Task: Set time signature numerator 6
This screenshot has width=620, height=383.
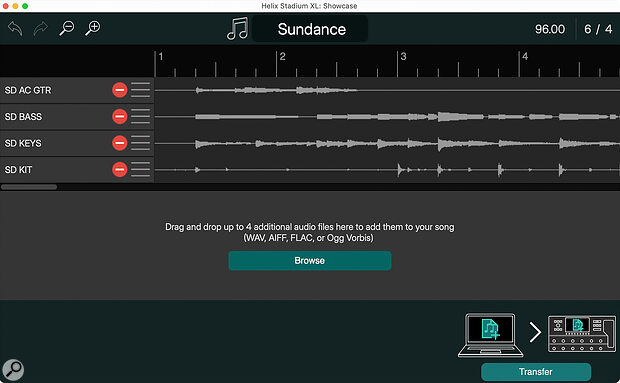Action: [588, 29]
